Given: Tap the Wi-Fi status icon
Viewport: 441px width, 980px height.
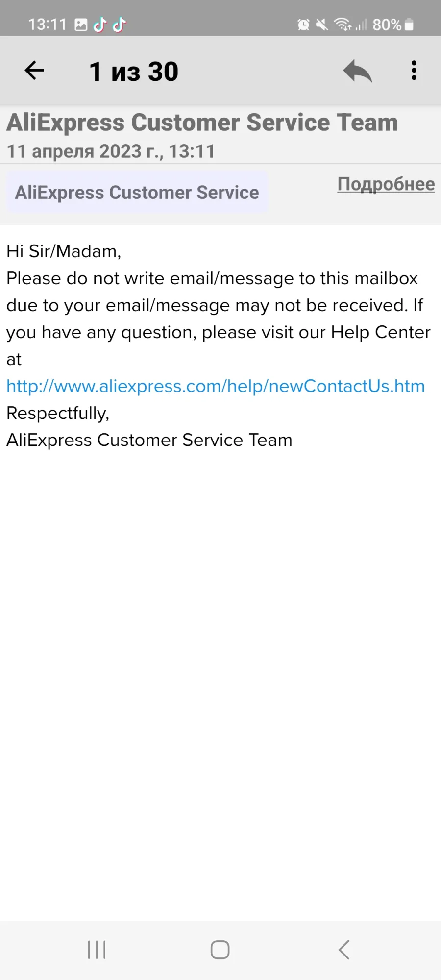Looking at the screenshot, I should pos(343,24).
